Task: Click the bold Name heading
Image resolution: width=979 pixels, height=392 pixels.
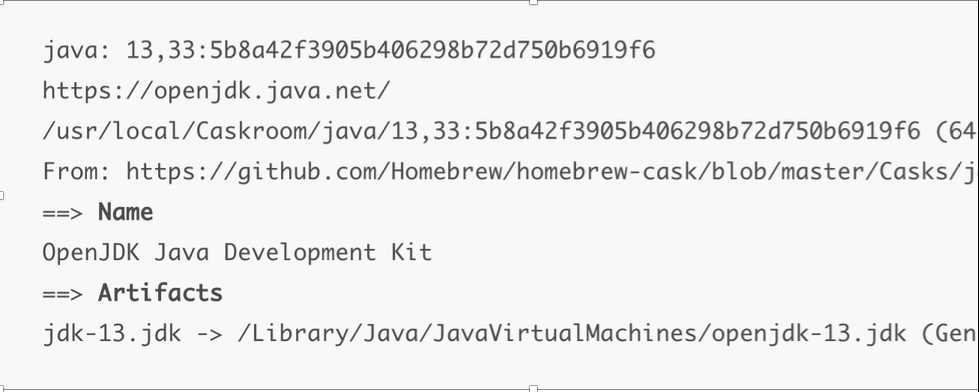Action: (125, 213)
